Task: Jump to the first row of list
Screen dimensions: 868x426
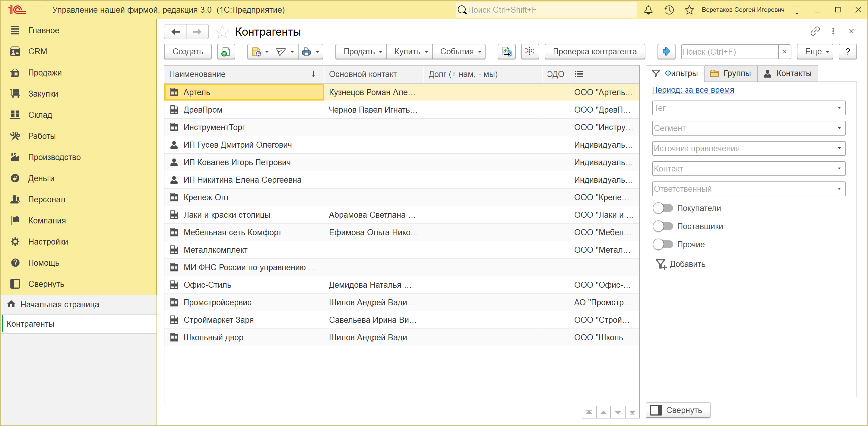Action: (589, 412)
